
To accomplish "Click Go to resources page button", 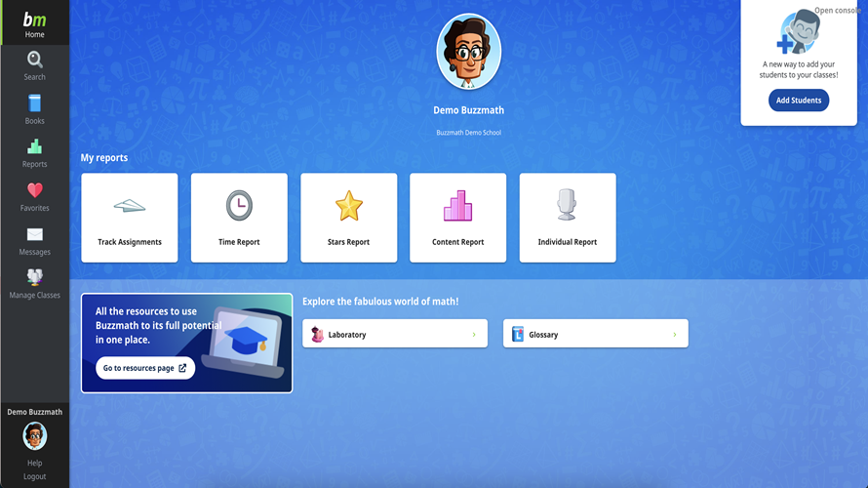I will tap(144, 368).
